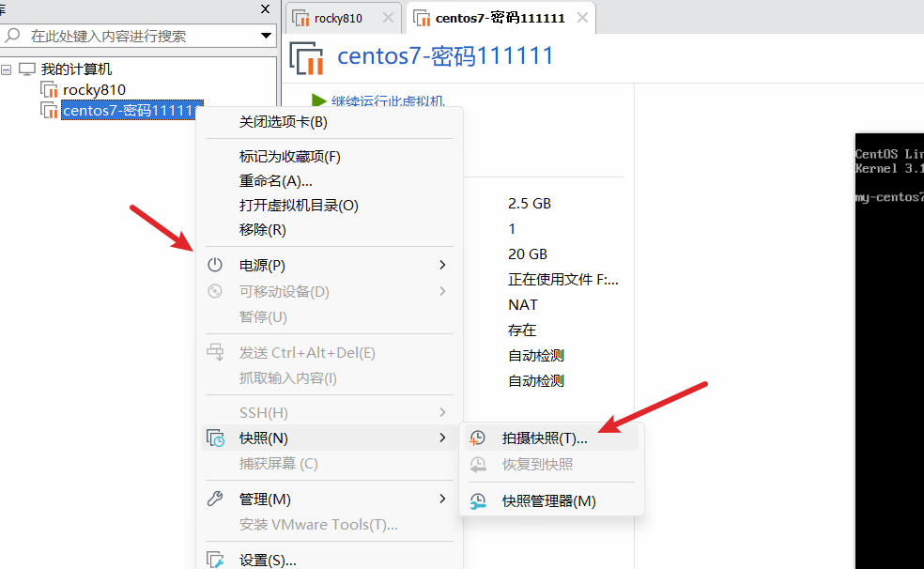Select 重命名(A)... in context menu
924x569 pixels.
(330, 181)
